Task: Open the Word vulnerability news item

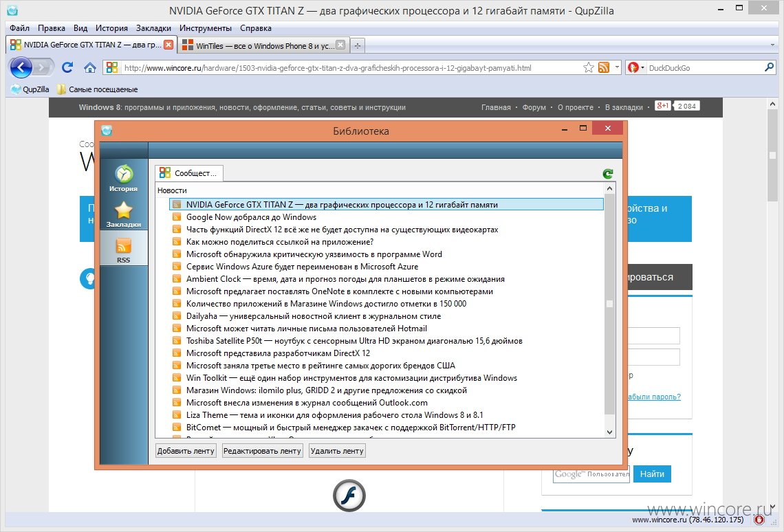Action: tap(314, 254)
